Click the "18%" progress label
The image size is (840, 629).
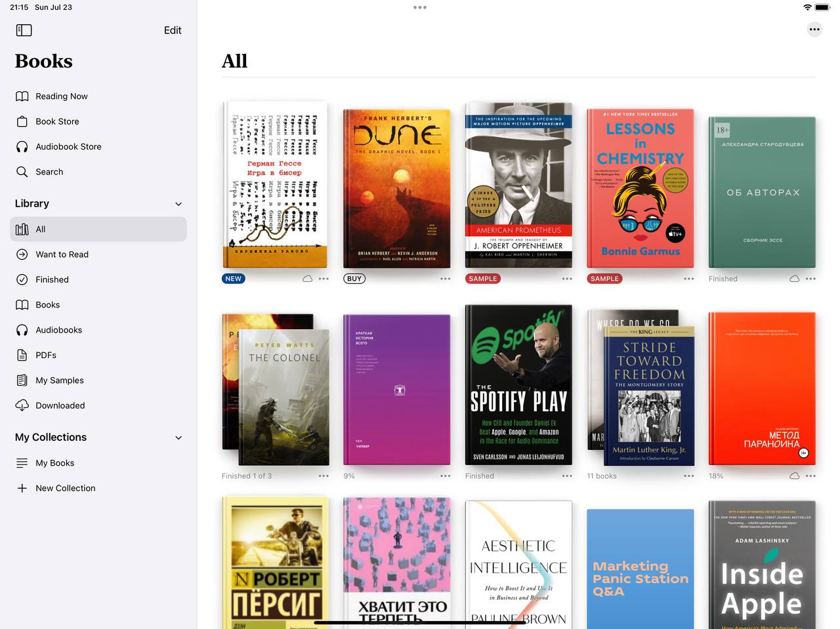[x=716, y=476]
